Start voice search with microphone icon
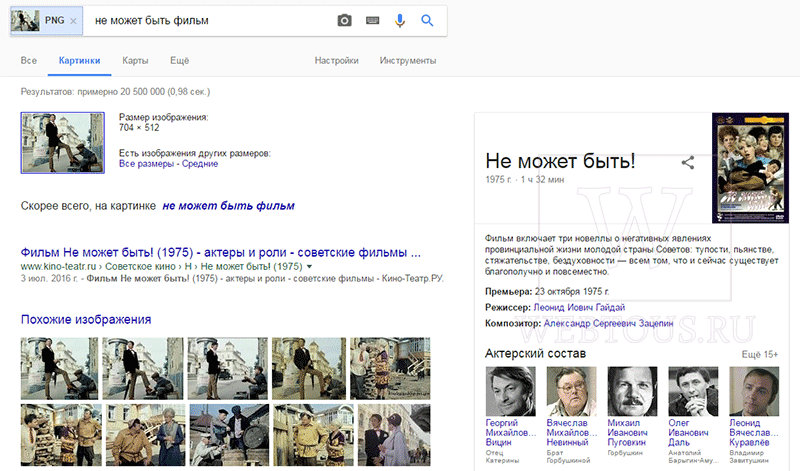The width and height of the screenshot is (800, 471). click(x=400, y=20)
